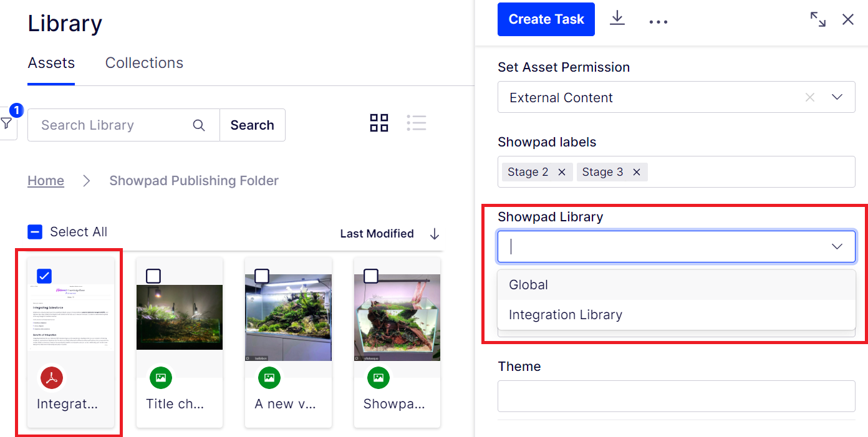Open the filter icon with badge

[7, 123]
